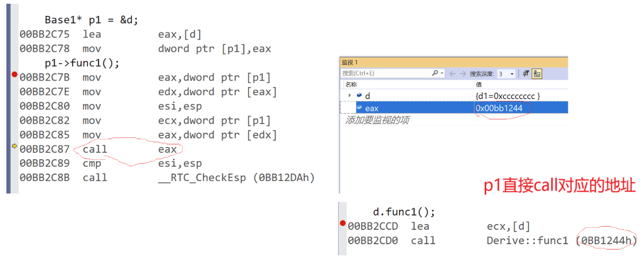Click address 00BB2C85 in disassembly
The image size is (644, 258).
tap(45, 135)
